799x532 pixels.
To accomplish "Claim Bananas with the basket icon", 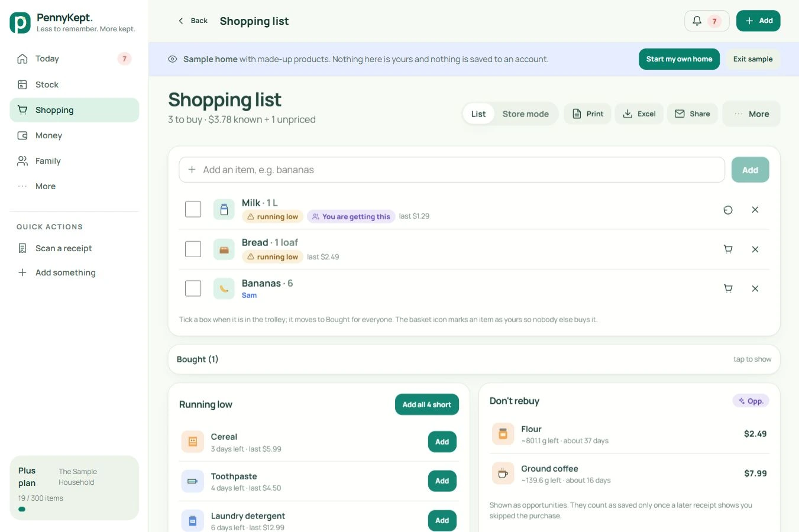I will (x=728, y=288).
